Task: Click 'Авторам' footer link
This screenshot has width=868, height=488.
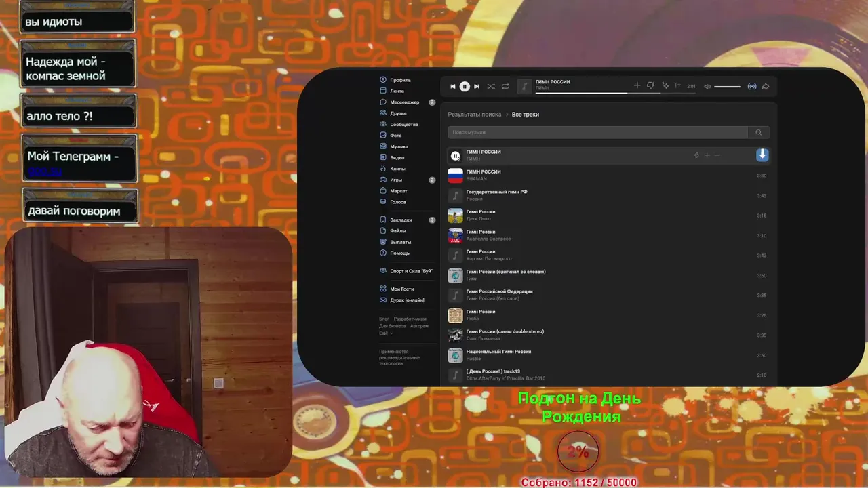Action: point(419,326)
